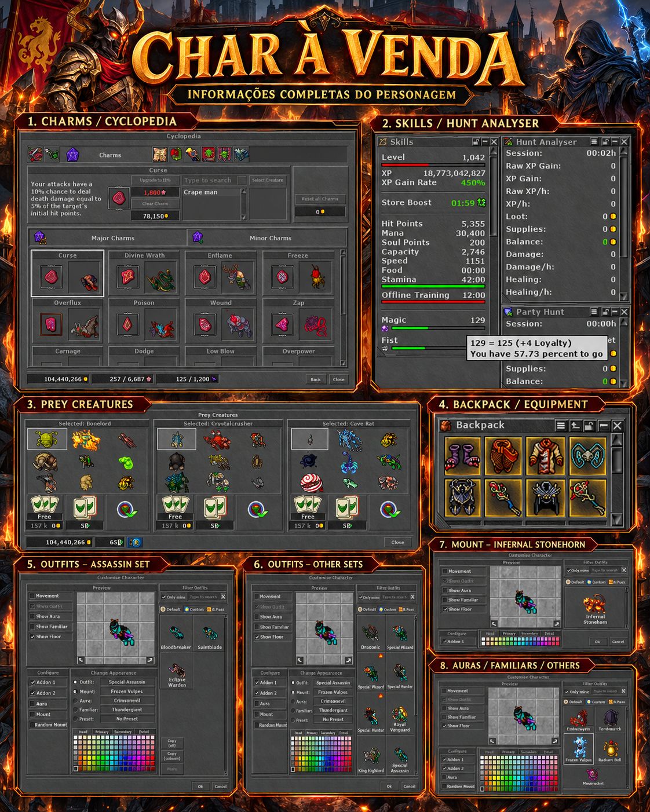The width and height of the screenshot is (650, 812).
Task: Rotate preview left arrow in Assassin Set window
Action: (x=81, y=660)
